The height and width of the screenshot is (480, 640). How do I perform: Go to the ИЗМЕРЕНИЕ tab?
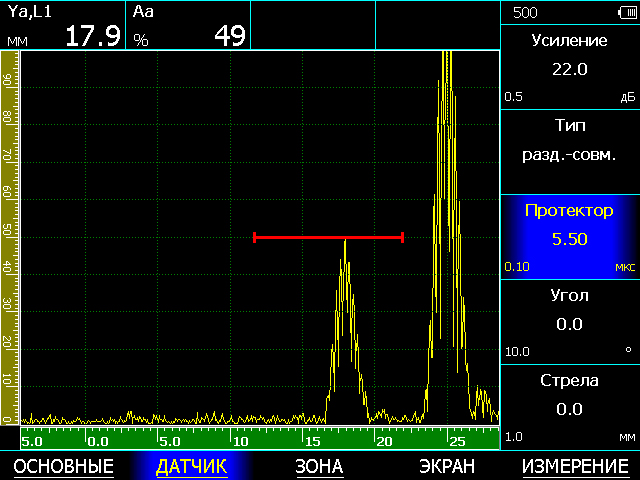(x=575, y=466)
